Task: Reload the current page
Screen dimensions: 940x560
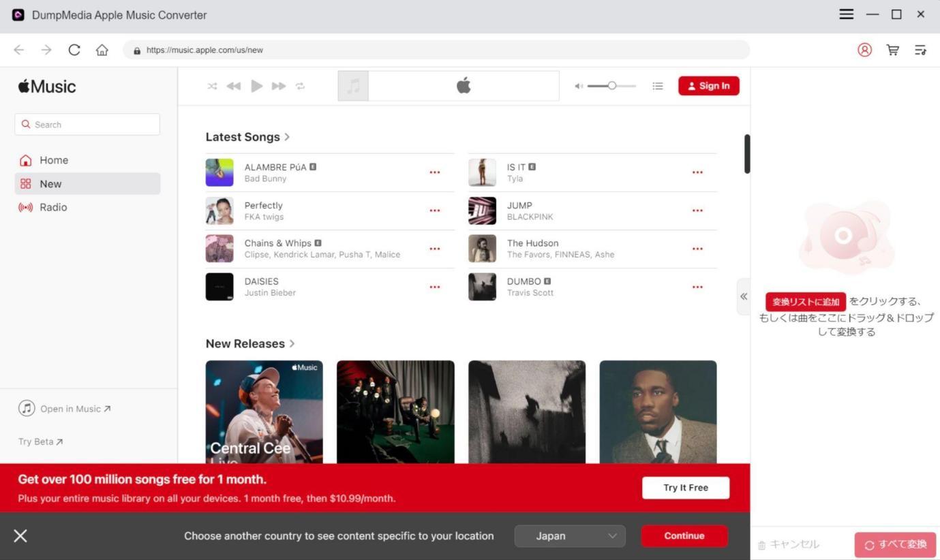Action: (74, 50)
